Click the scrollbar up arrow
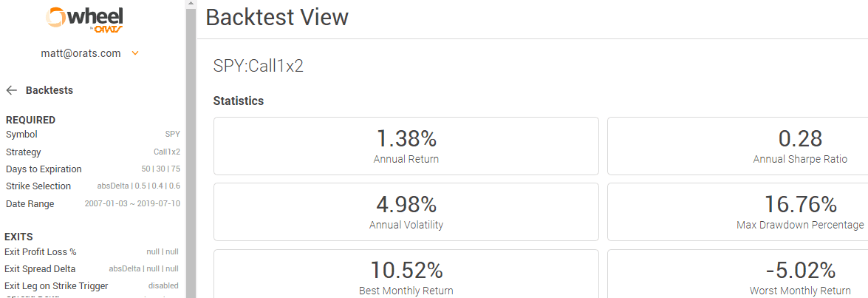The width and height of the screenshot is (868, 298). click(191, 4)
